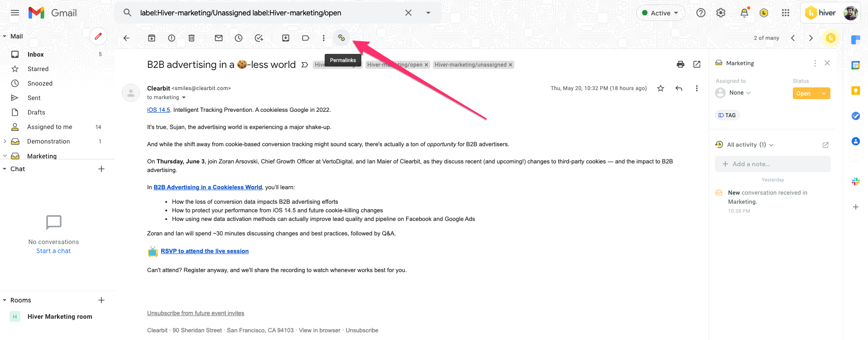
Task: Clear the search query
Action: pos(408,13)
